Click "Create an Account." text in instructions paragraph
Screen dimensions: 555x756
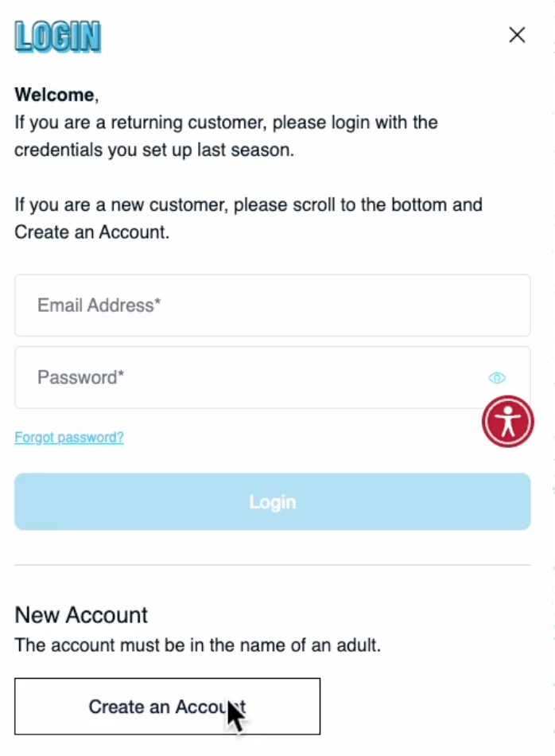(x=91, y=232)
